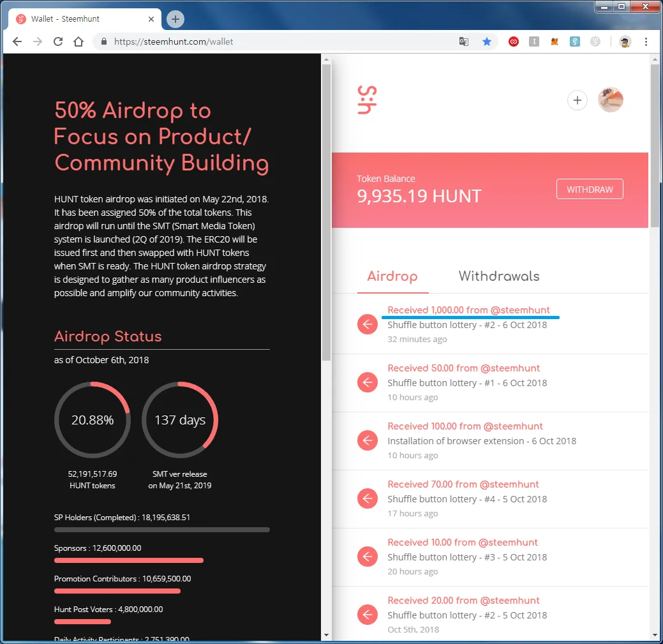Screen dimensions: 663x644
Task: Click the browser forward arrow
Action: coord(38,41)
